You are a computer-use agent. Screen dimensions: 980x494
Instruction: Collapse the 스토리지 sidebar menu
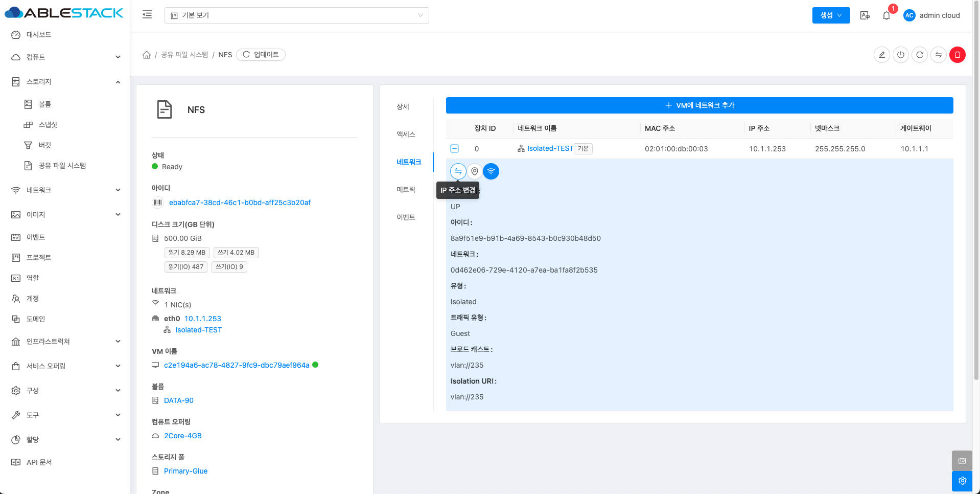tap(65, 82)
